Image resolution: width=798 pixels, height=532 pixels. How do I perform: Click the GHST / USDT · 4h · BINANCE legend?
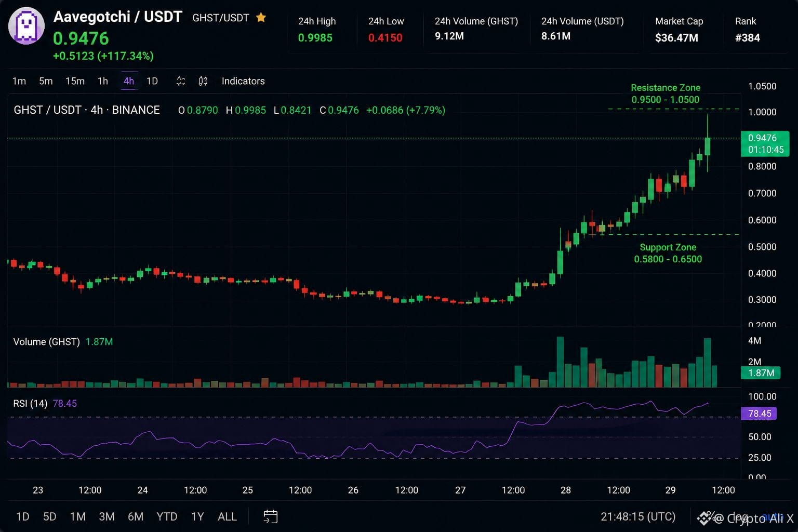point(87,110)
